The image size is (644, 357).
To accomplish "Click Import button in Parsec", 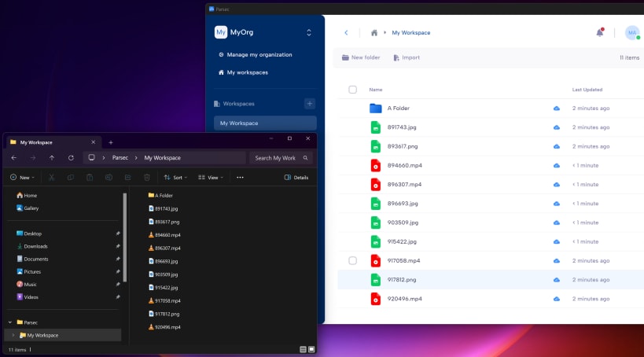I will tap(407, 57).
